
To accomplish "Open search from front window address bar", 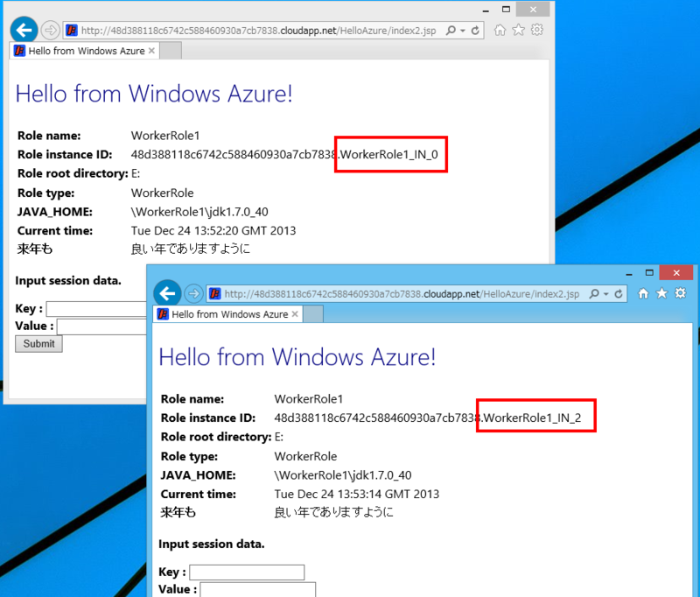I will (x=594, y=294).
